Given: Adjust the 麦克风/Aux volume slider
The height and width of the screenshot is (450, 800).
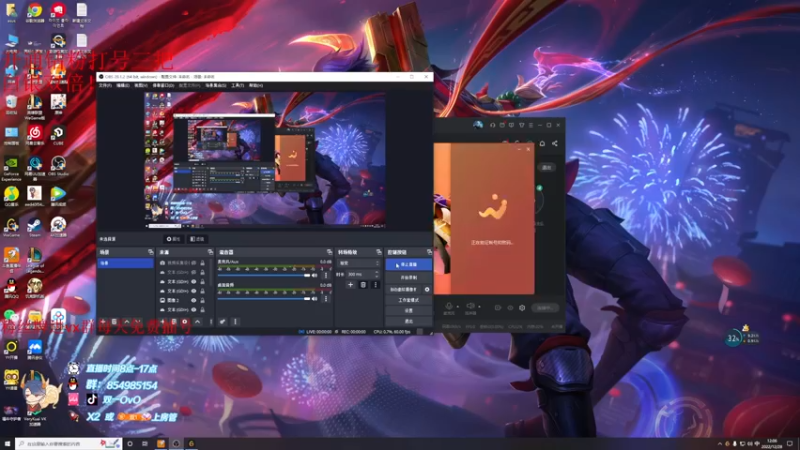Looking at the screenshot, I should [264, 276].
